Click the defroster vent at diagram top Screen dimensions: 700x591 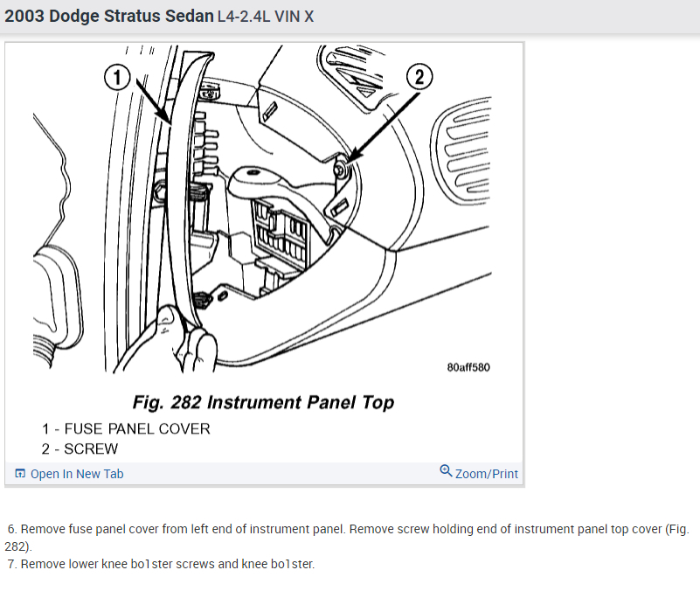pos(353,73)
